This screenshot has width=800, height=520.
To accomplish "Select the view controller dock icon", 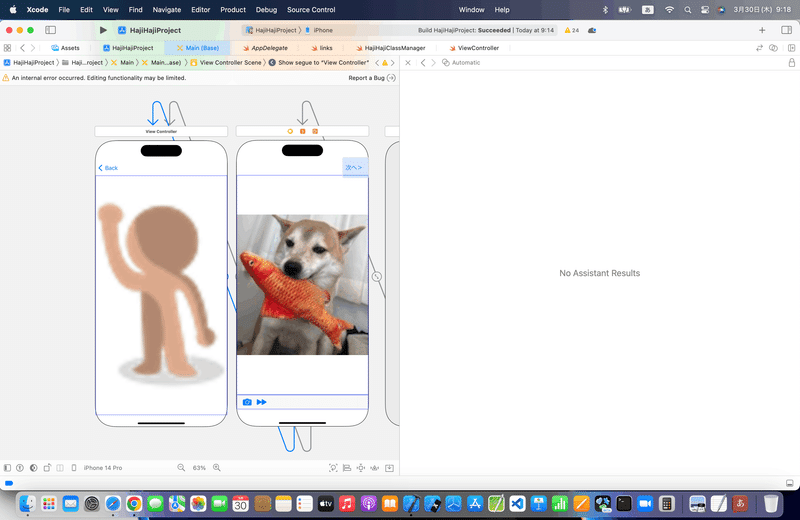I will pyautogui.click(x=290, y=131).
